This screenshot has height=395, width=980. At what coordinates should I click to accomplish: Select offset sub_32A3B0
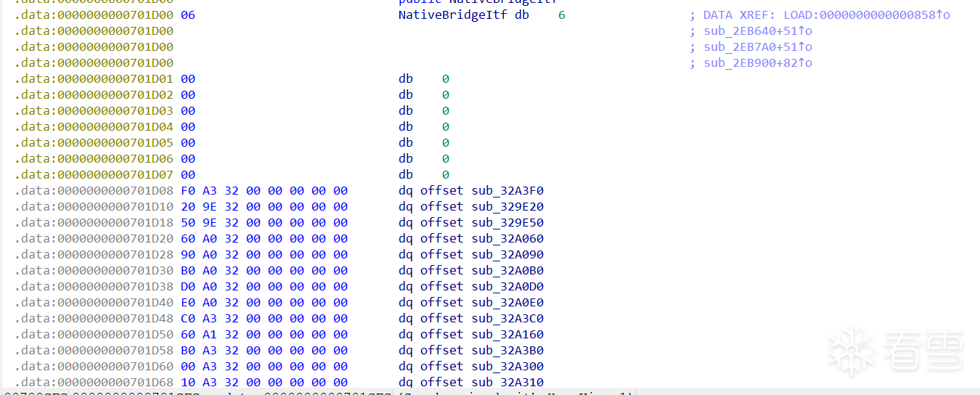[x=482, y=350]
